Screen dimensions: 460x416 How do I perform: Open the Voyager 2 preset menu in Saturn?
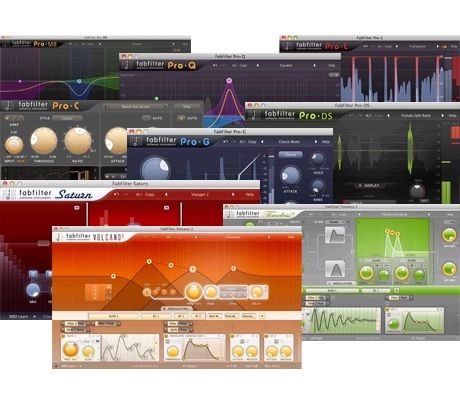pyautogui.click(x=199, y=194)
